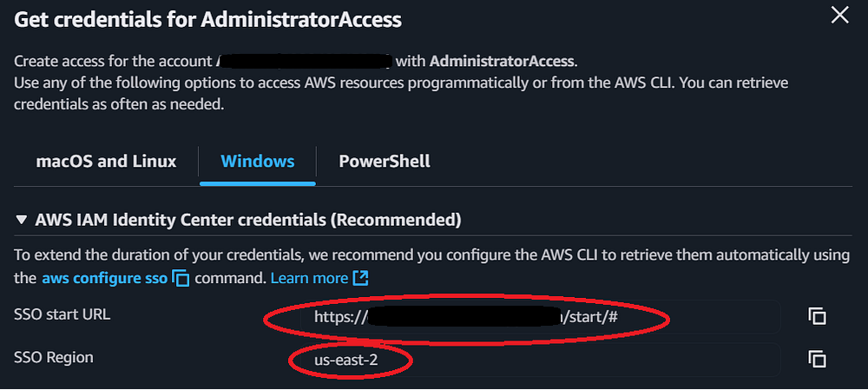868x390 pixels.
Task: Switch to the macOS and Linux tab
Action: coord(106,162)
